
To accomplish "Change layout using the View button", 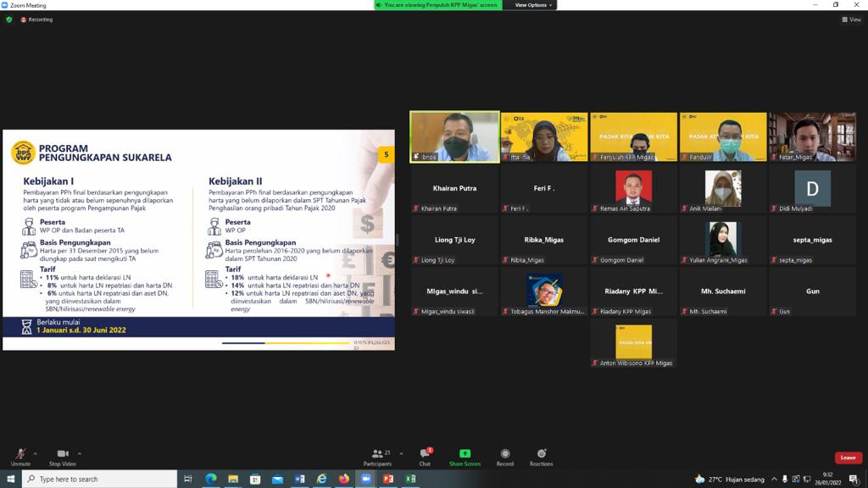I will [851, 19].
